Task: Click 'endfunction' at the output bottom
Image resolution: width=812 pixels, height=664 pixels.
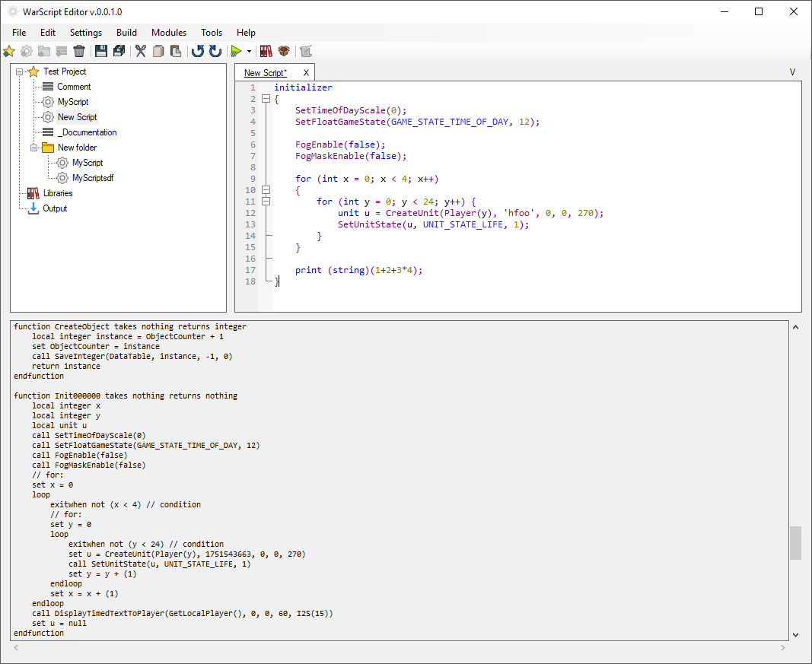Action: coord(39,633)
